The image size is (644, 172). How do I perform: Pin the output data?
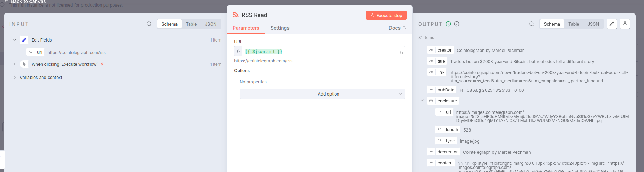pos(625,24)
